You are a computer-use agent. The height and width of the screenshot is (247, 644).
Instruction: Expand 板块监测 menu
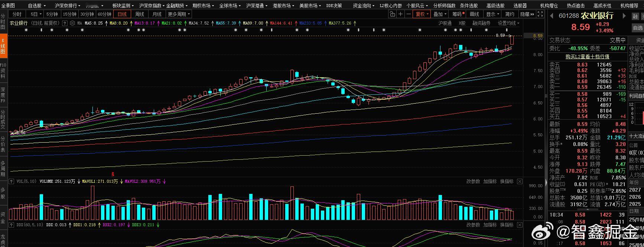[x=123, y=6]
